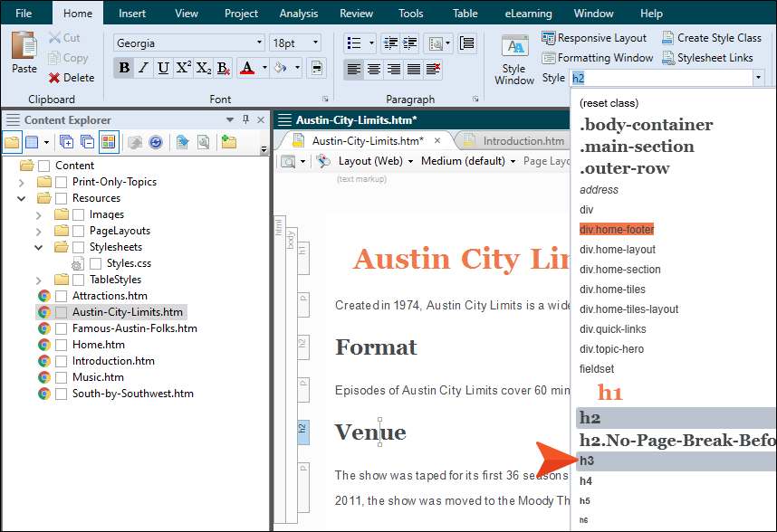Viewport: 777px width, 532px height.
Task: Expand the TableStyles folder
Action: coord(39,280)
